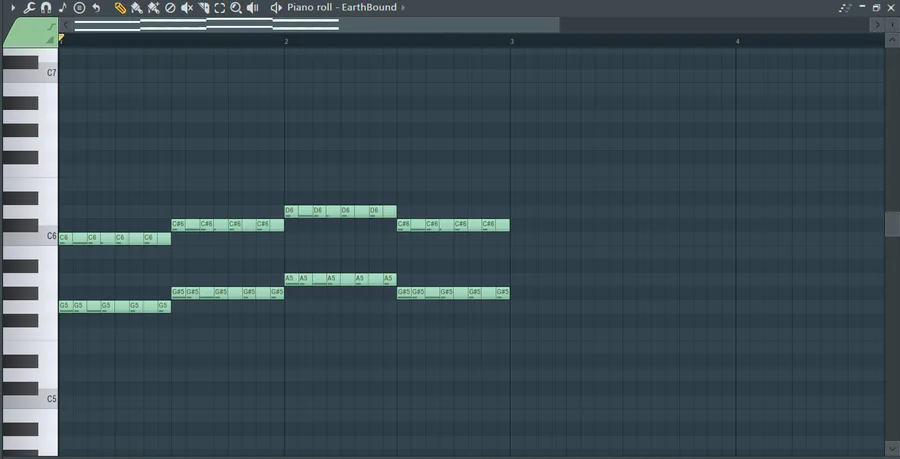Maximize the piano roll window
Image resolution: width=900 pixels, height=459 pixels.
click(876, 8)
